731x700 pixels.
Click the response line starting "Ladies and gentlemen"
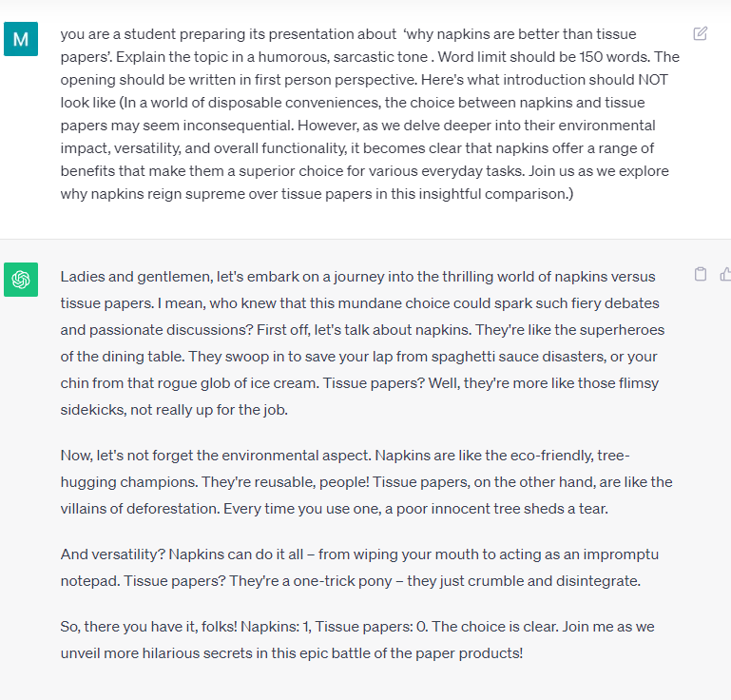click(x=357, y=277)
